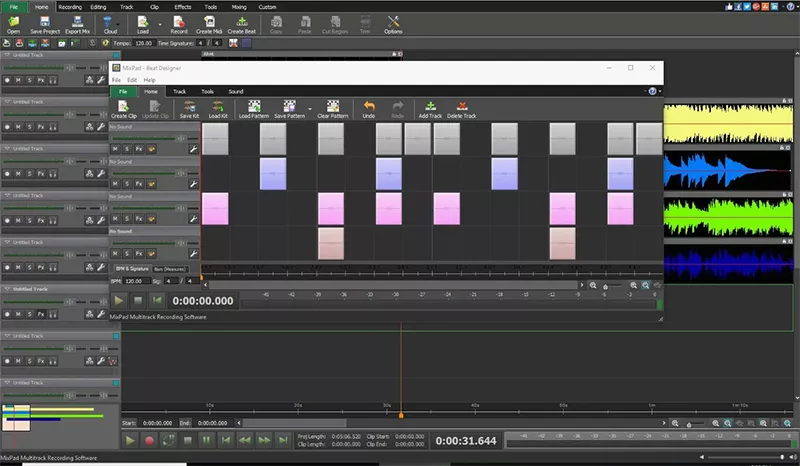800x466 pixels.
Task: Click Save Pattern in Beat Designer
Action: [289, 110]
